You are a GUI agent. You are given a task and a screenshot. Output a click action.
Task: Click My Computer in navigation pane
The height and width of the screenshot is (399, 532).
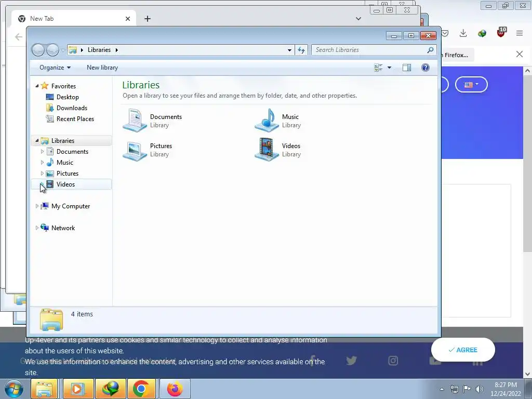(71, 206)
